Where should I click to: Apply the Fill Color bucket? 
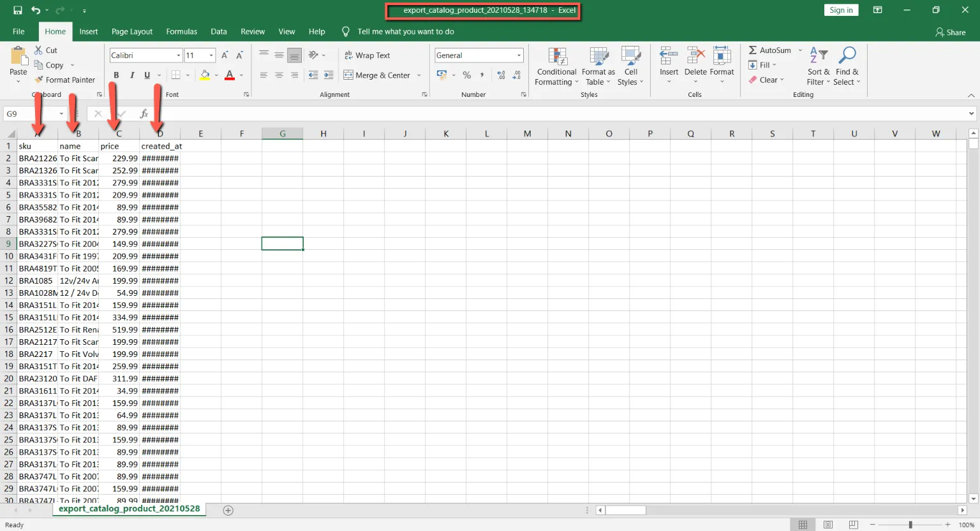point(205,75)
